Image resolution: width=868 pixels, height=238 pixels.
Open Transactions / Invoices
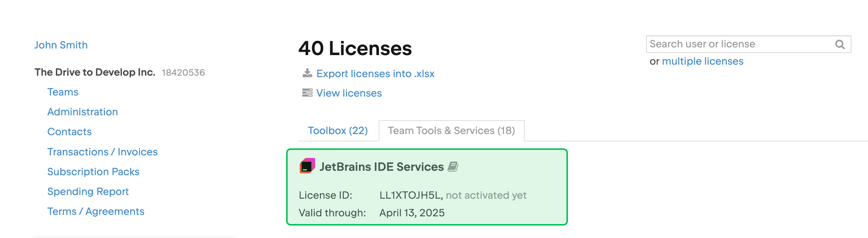pyautogui.click(x=102, y=151)
